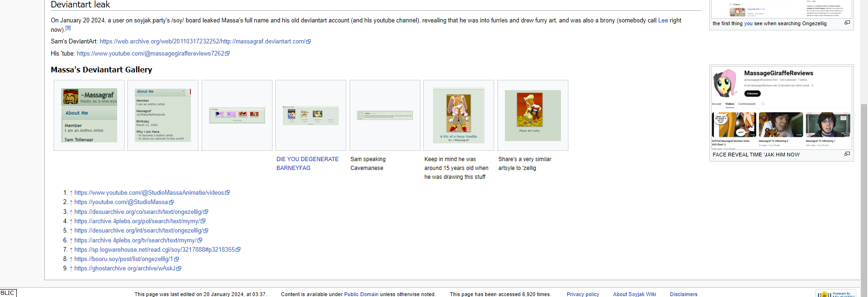Open the web.archive.org massagraf deviantart link

tap(202, 42)
